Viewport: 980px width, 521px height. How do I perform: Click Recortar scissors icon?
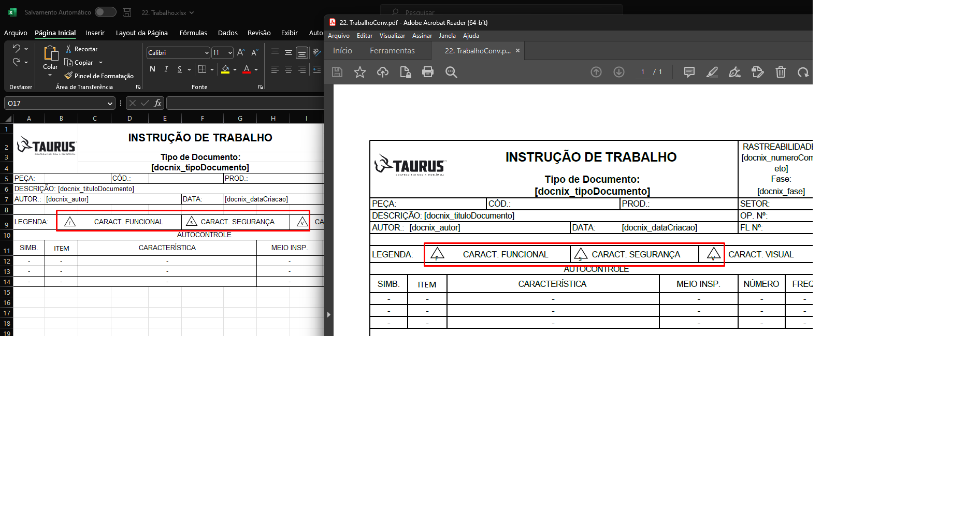pyautogui.click(x=68, y=49)
